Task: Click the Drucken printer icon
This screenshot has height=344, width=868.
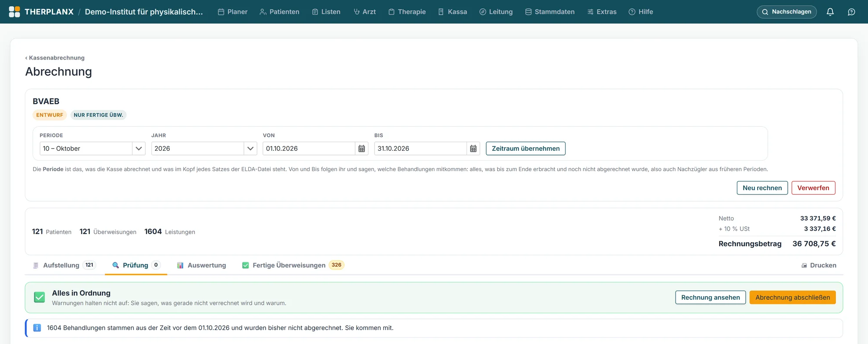Action: pyautogui.click(x=804, y=265)
